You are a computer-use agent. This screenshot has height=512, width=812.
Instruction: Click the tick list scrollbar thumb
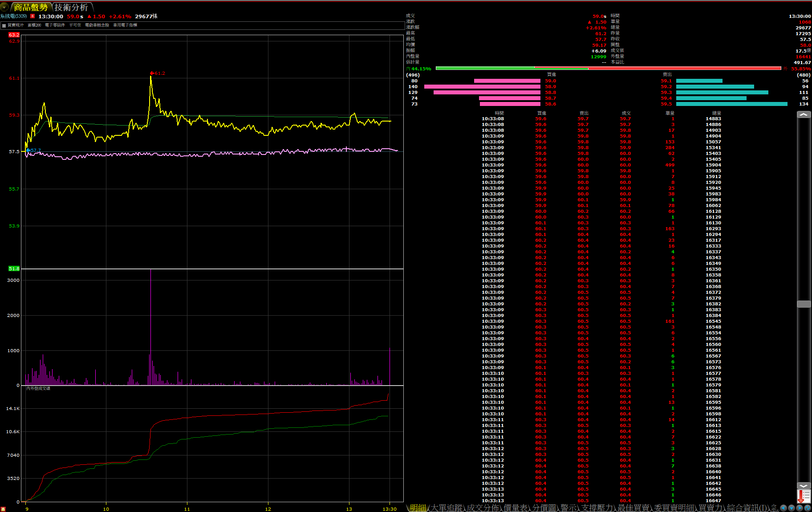point(804,304)
